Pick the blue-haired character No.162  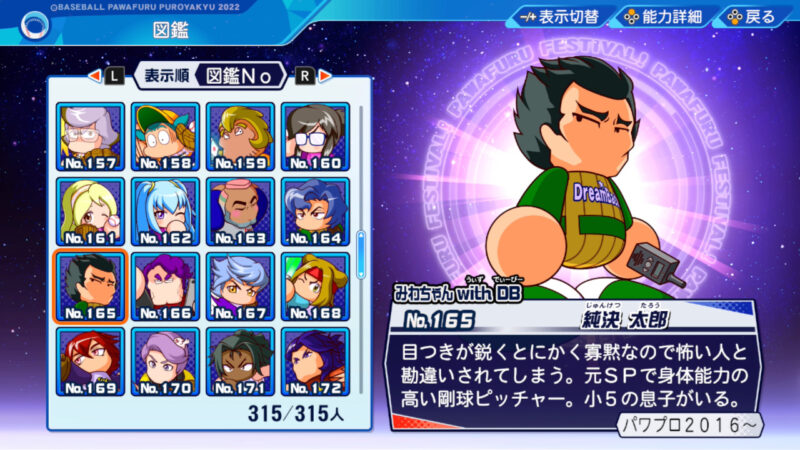pyautogui.click(x=165, y=212)
